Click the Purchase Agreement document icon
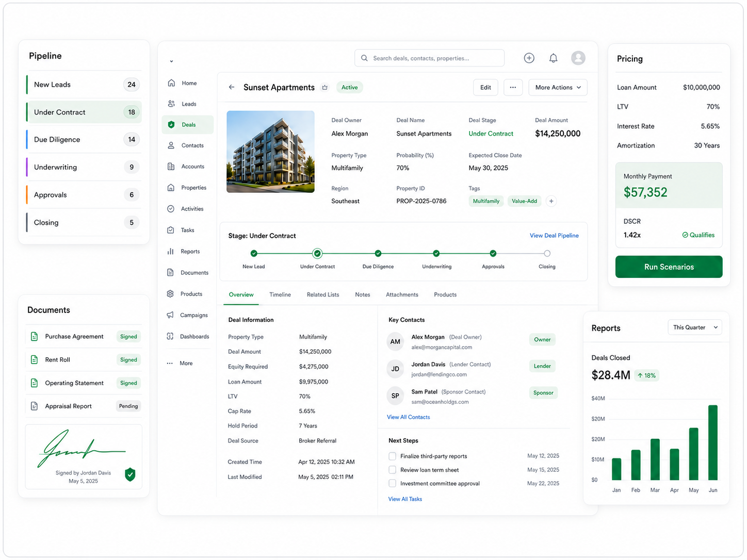 point(34,337)
